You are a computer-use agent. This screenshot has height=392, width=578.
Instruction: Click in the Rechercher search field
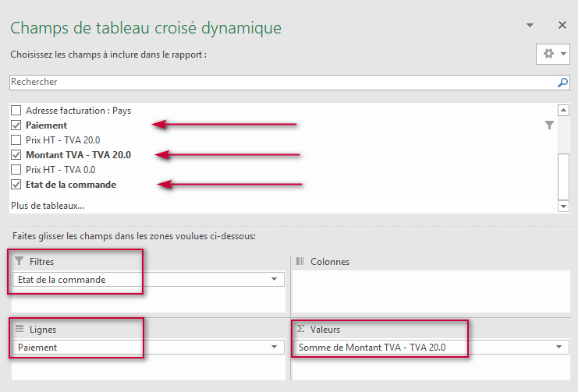click(281, 82)
